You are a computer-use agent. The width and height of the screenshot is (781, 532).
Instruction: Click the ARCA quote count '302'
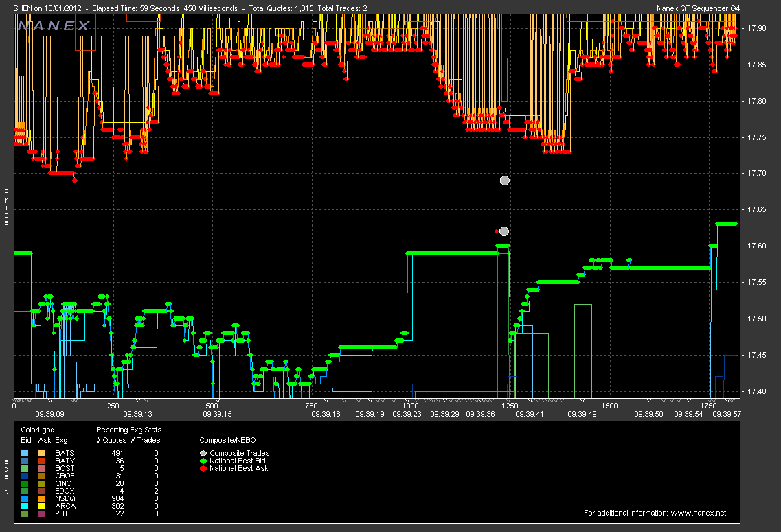pos(117,506)
